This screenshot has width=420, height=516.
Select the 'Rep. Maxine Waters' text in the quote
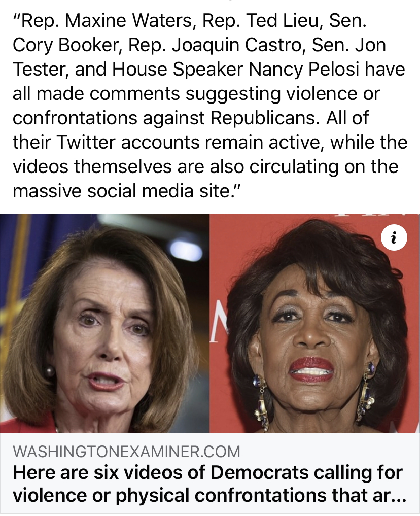coord(105,21)
